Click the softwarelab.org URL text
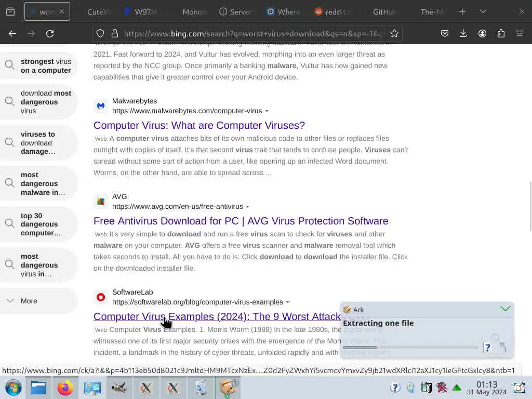Image resolution: width=532 pixels, height=399 pixels. 197,302
